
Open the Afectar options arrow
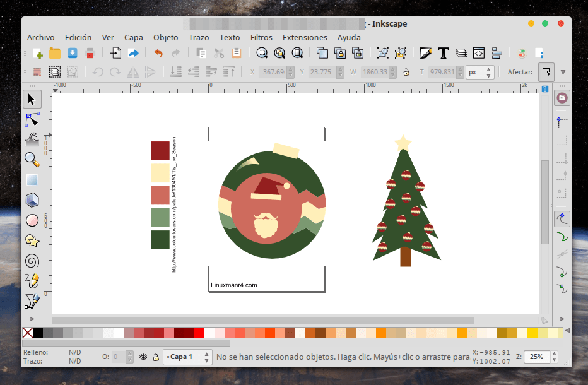click(563, 72)
